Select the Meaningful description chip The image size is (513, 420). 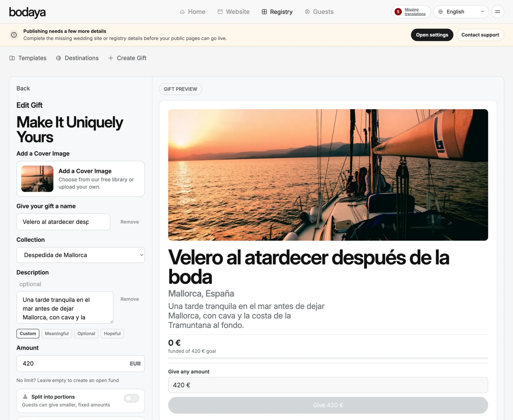[x=57, y=333]
